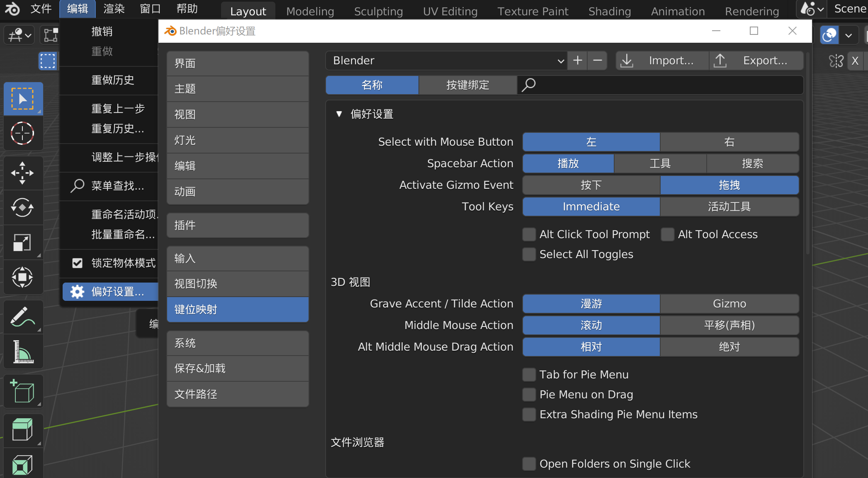Switch to the Modeling workspace tab
Screen dimensions: 868x478
[310, 11]
